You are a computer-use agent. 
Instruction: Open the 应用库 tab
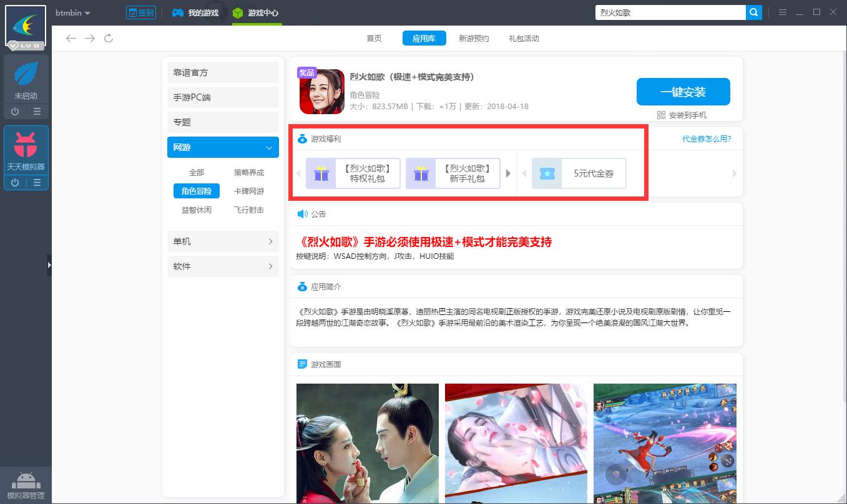pos(424,39)
